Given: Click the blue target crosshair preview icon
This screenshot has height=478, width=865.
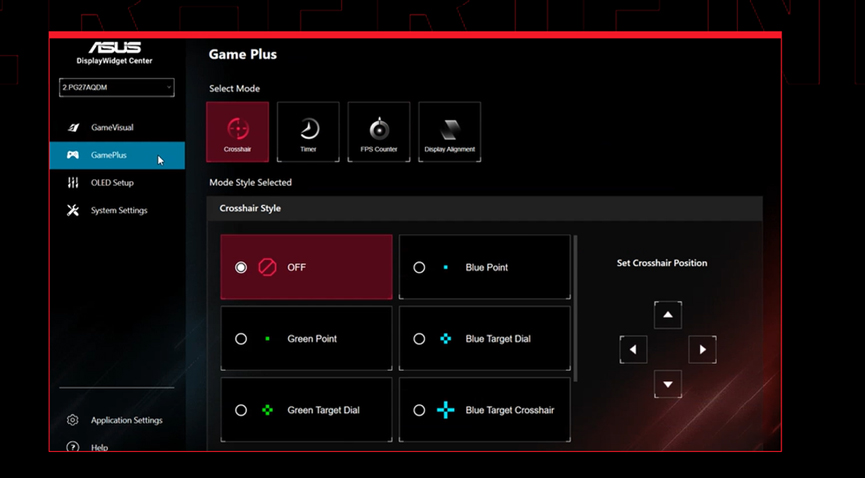Looking at the screenshot, I should [x=446, y=410].
